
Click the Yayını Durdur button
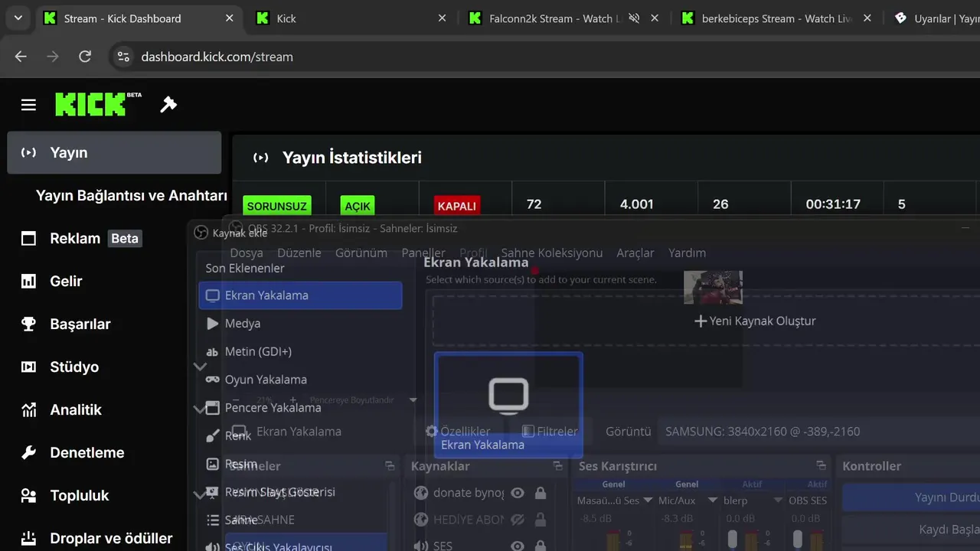pyautogui.click(x=911, y=497)
